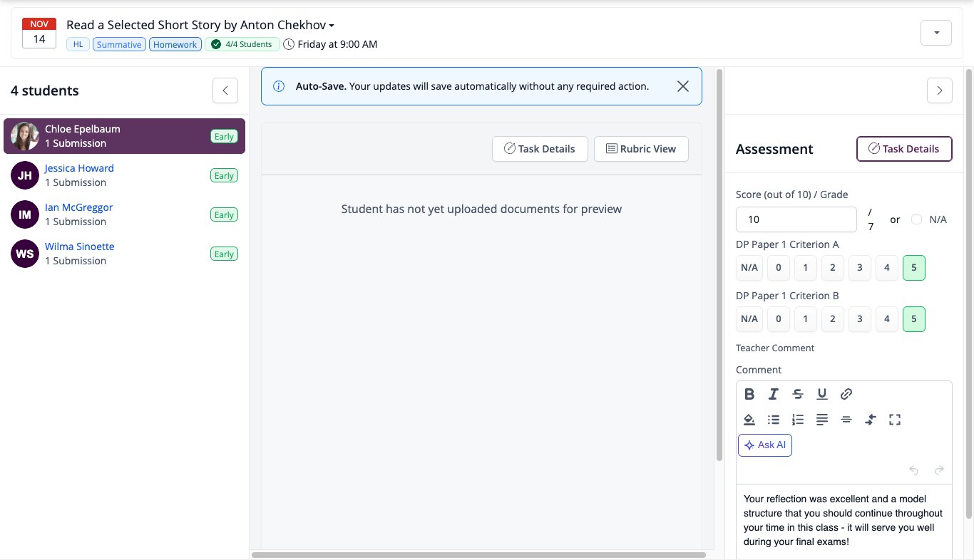The width and height of the screenshot is (974, 560).
Task: Open the task title dropdown caret
Action: [332, 26]
